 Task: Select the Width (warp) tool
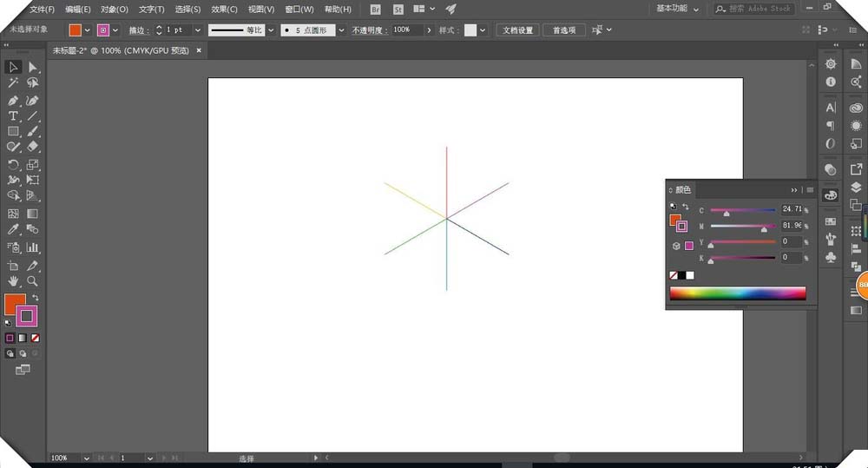pyautogui.click(x=13, y=180)
